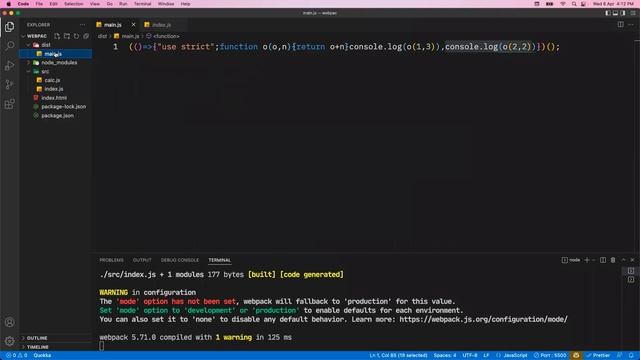
Task: Click Prettier in the status bar
Action: pyautogui.click(x=598, y=356)
